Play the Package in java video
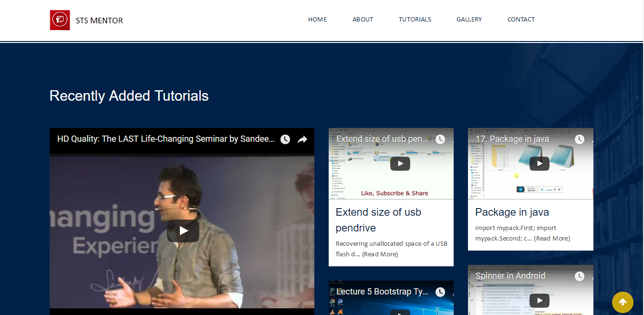This screenshot has width=644, height=315. [x=539, y=164]
